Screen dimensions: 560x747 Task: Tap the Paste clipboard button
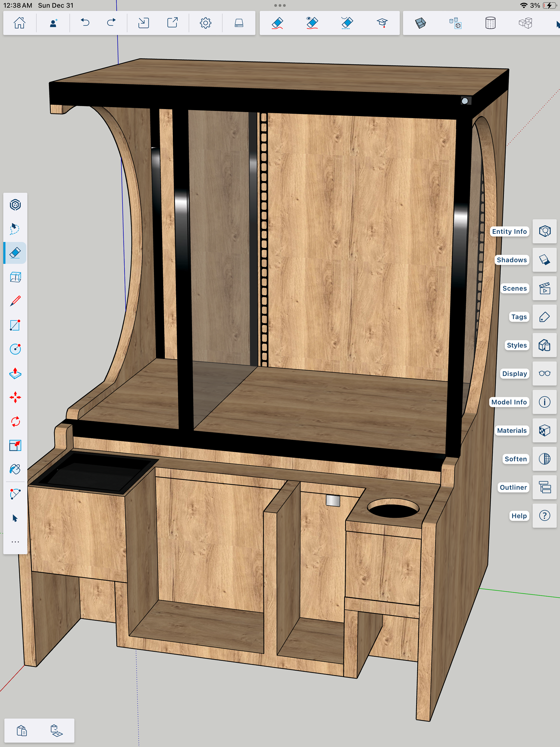22,730
